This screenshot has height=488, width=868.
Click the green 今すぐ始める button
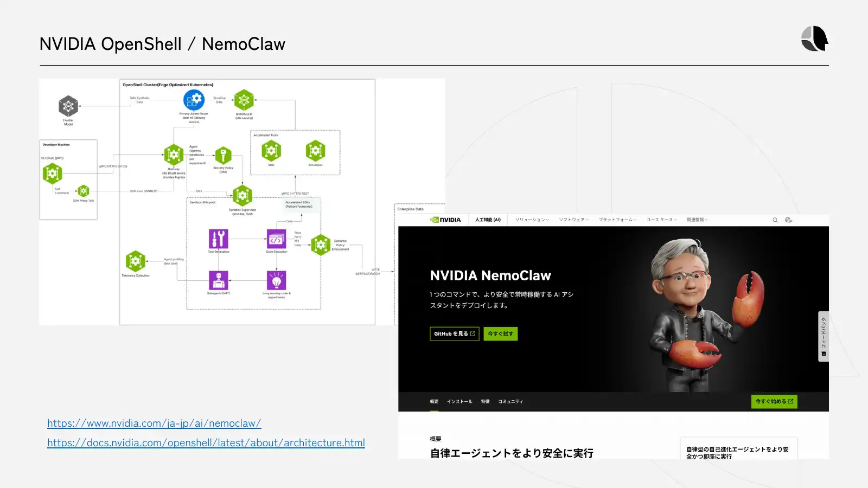point(774,401)
